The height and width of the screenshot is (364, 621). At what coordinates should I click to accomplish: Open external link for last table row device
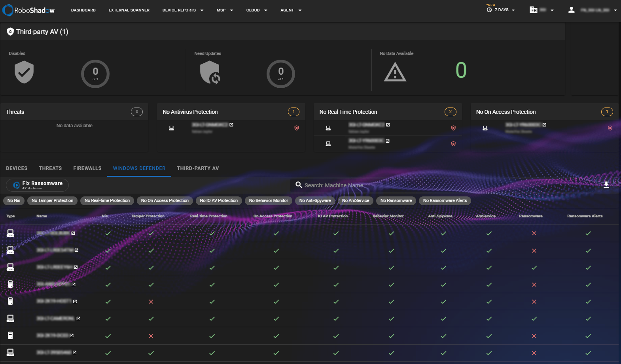[x=74, y=353]
